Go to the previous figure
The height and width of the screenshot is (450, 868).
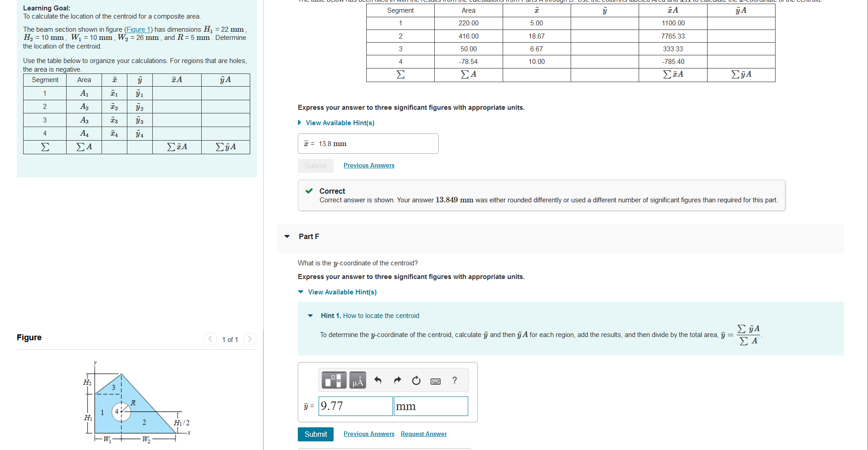tap(210, 339)
